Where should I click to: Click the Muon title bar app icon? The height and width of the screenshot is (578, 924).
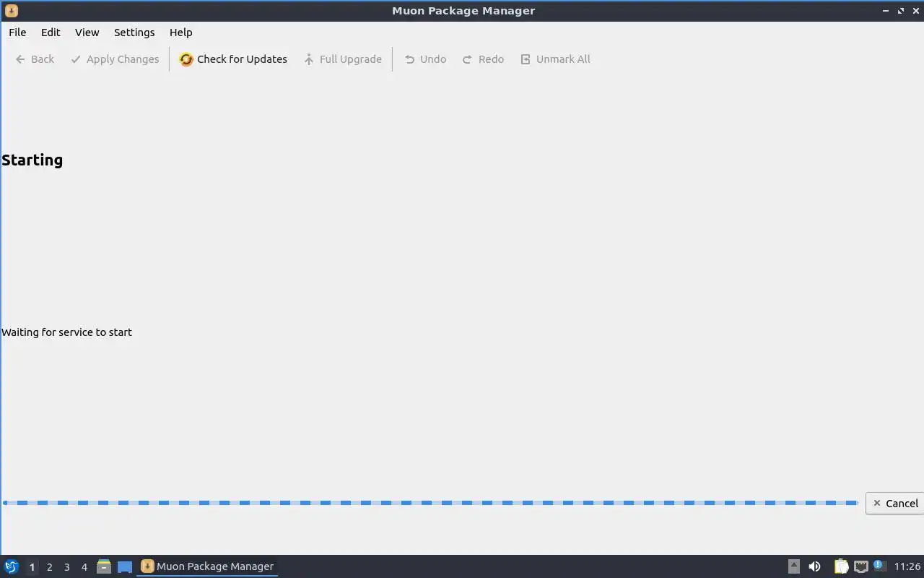coord(11,11)
